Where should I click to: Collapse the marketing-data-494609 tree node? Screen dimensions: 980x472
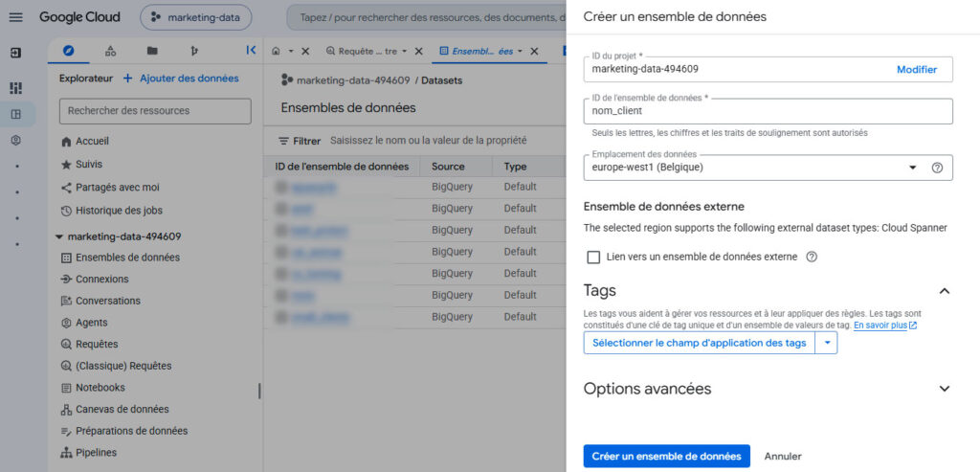[x=59, y=236]
